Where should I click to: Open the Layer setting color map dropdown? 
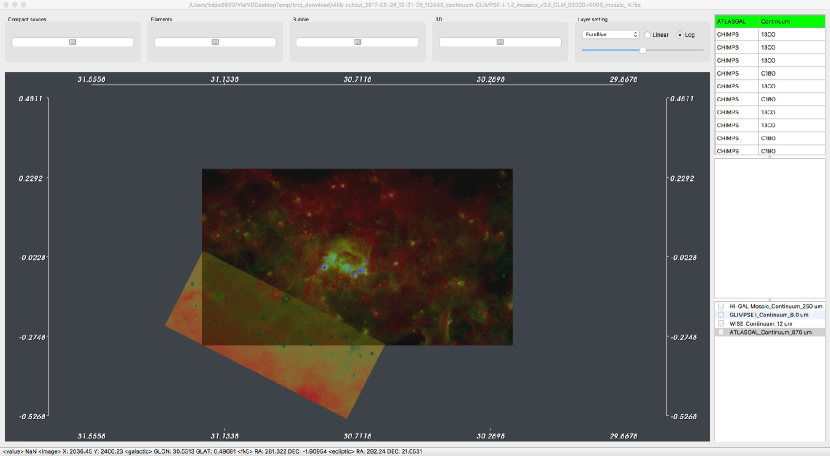point(611,34)
